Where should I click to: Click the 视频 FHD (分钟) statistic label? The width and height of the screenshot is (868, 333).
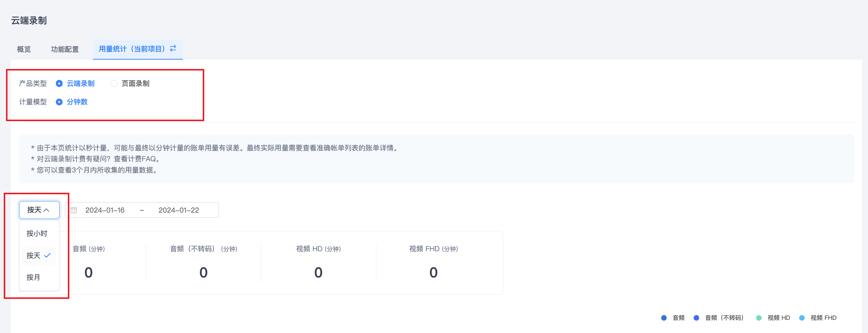[434, 249]
